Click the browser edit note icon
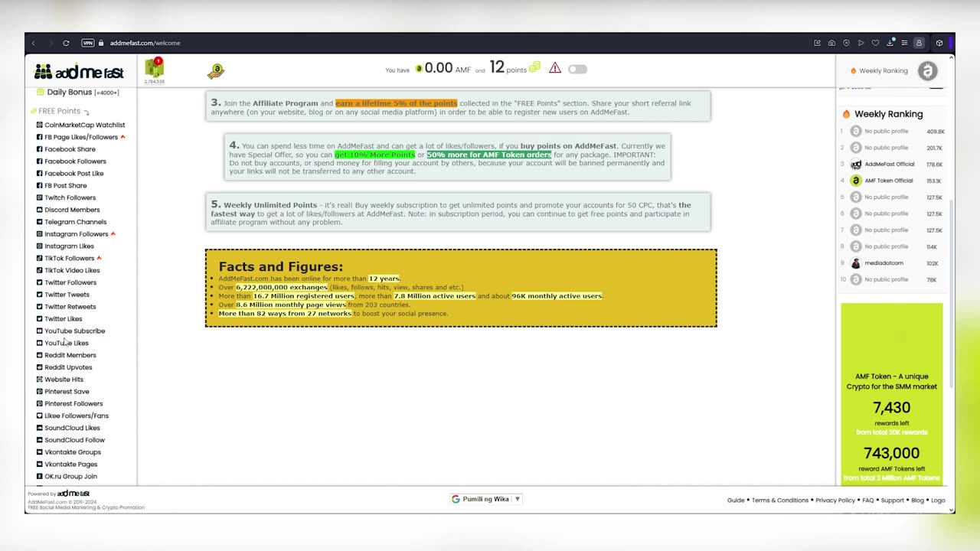Viewport: 980px width, 551px height. click(x=817, y=43)
